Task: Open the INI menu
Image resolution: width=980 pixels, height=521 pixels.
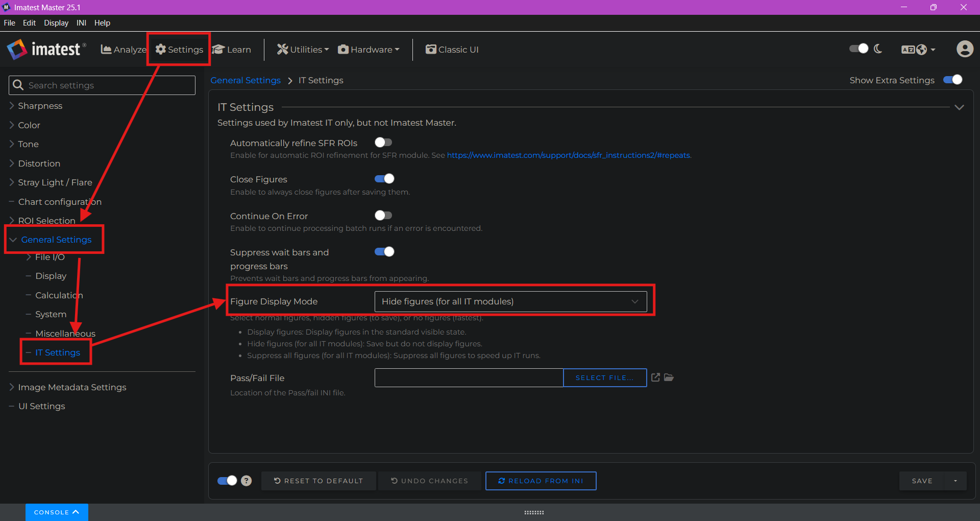Action: pos(81,23)
